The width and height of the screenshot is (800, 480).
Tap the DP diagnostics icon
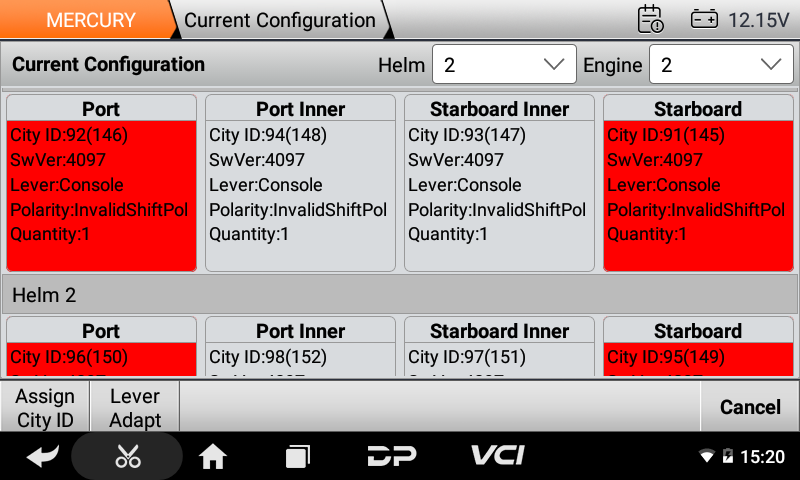(392, 457)
